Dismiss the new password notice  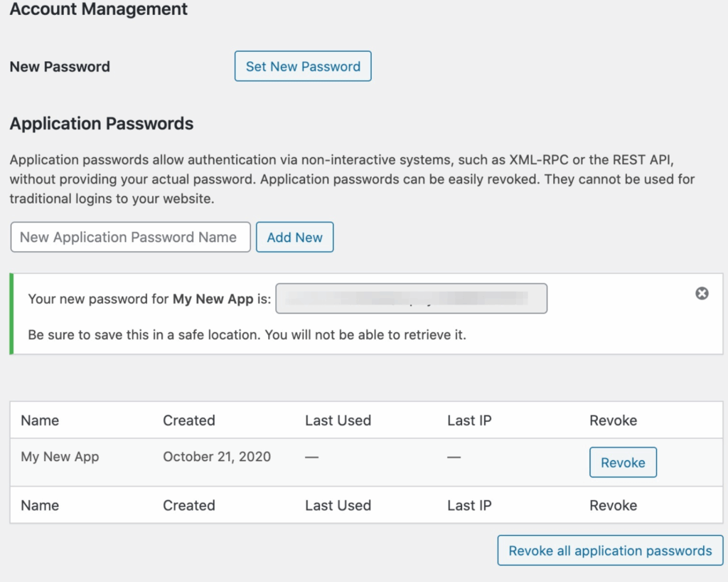(702, 293)
